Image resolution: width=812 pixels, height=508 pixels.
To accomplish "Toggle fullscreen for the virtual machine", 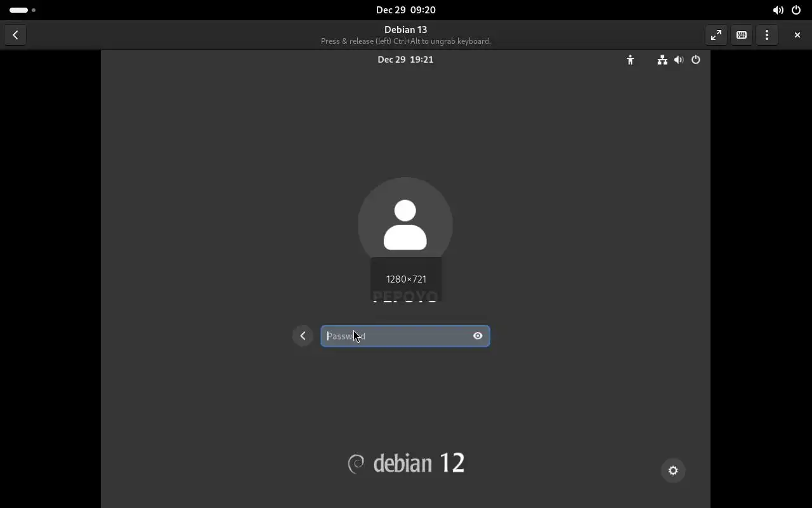I will click(x=716, y=35).
